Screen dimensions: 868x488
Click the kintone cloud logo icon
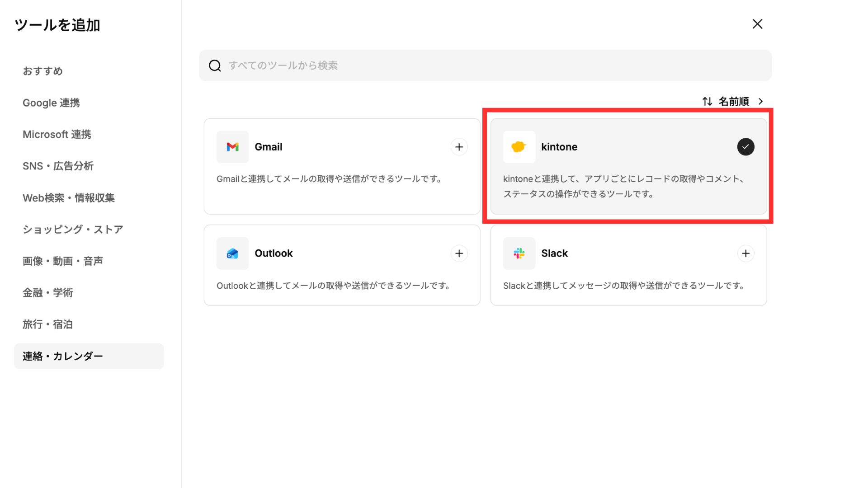coord(519,147)
